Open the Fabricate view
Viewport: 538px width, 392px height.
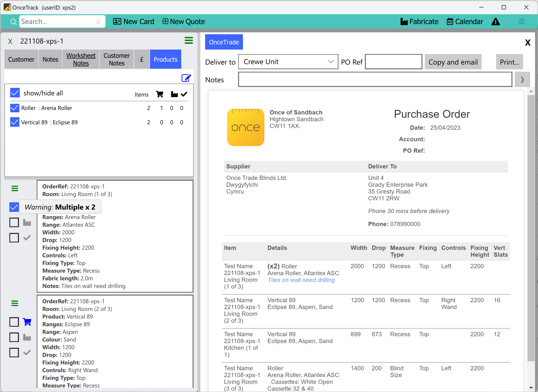click(x=419, y=22)
